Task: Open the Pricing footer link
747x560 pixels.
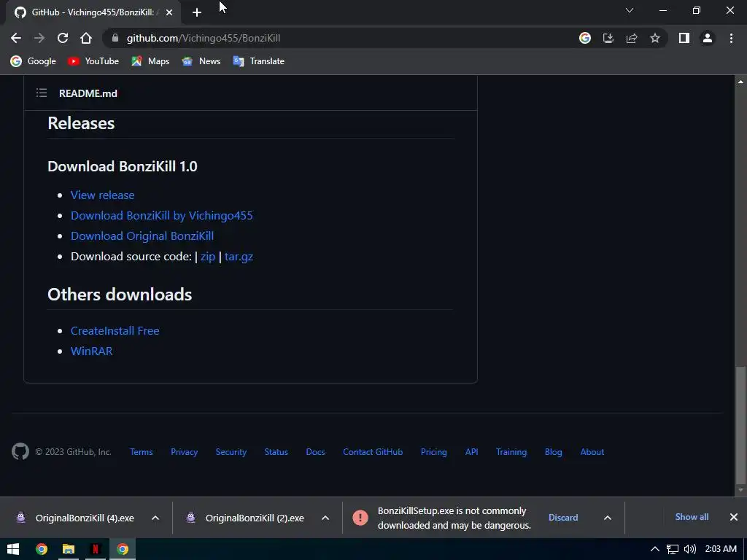Action: pos(433,452)
